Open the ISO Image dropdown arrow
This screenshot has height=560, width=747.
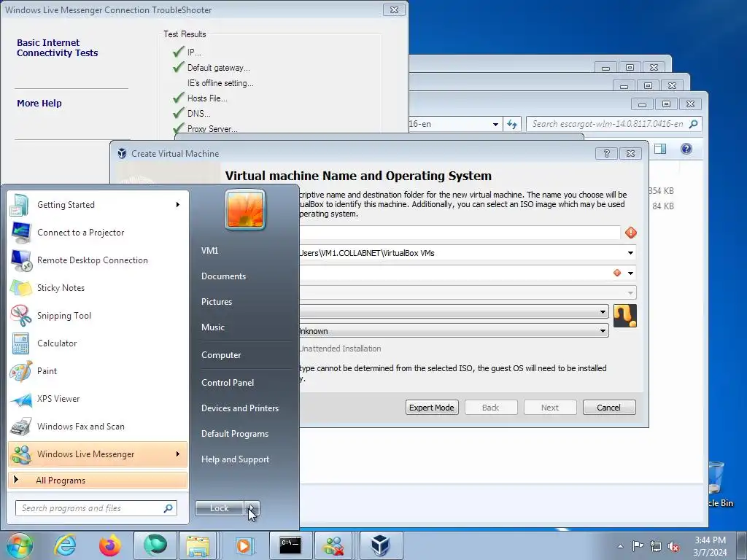pyautogui.click(x=630, y=273)
